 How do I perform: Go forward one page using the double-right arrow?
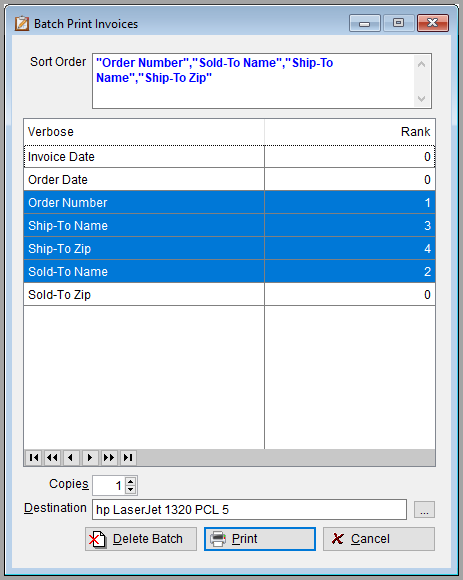pos(109,458)
